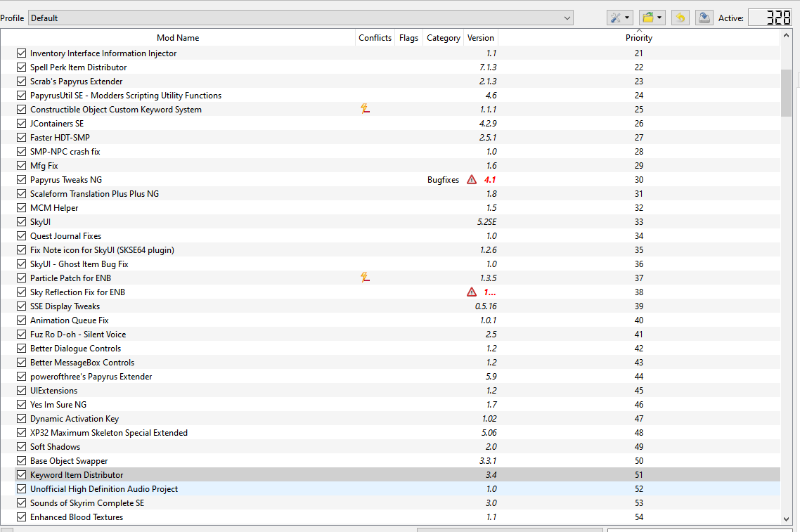
Task: Toggle the Mfg Fix checkbox
Action: tap(21, 166)
